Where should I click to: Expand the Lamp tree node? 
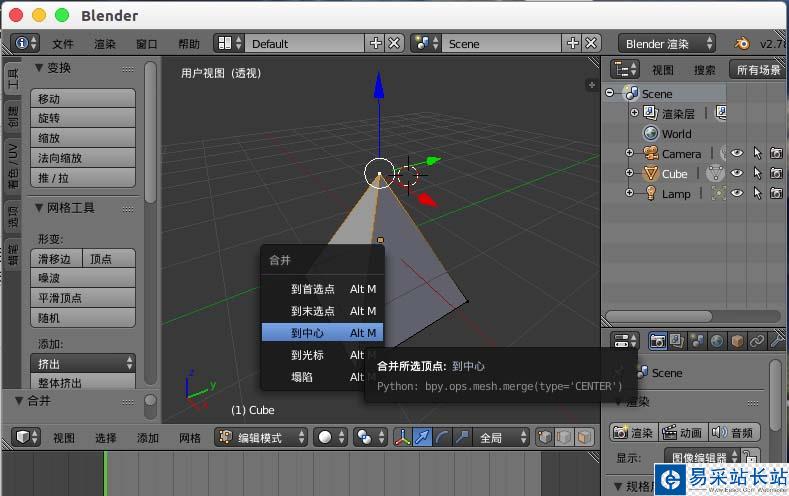(x=629, y=193)
